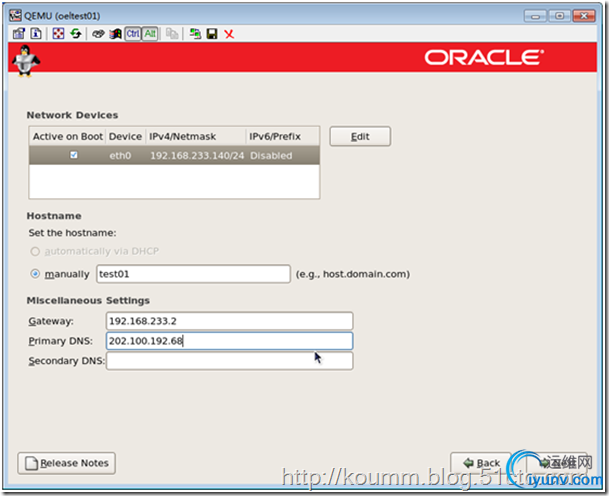Open the VNC connection options icon

pos(19,34)
